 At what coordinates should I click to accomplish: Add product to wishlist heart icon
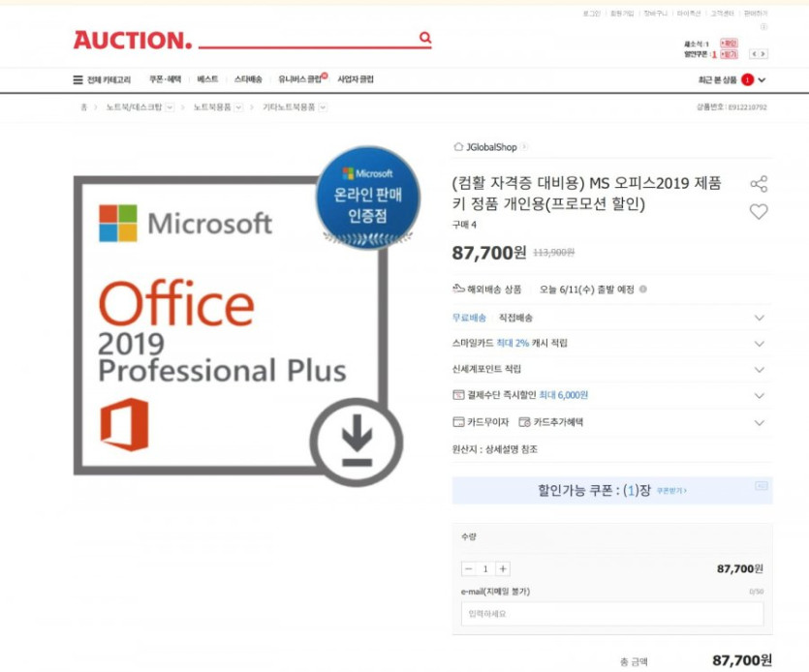pos(759,211)
